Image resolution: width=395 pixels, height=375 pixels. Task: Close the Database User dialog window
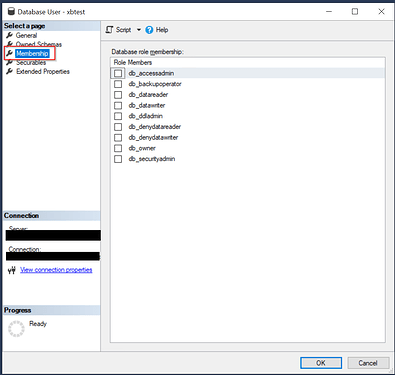381,12
